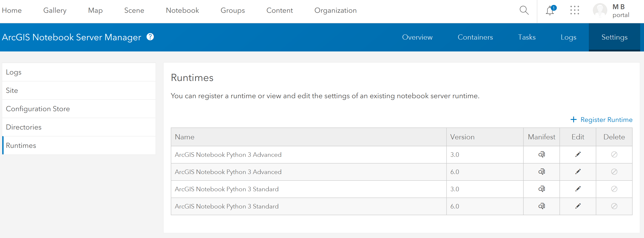Open Organization in the top navigation

click(335, 11)
